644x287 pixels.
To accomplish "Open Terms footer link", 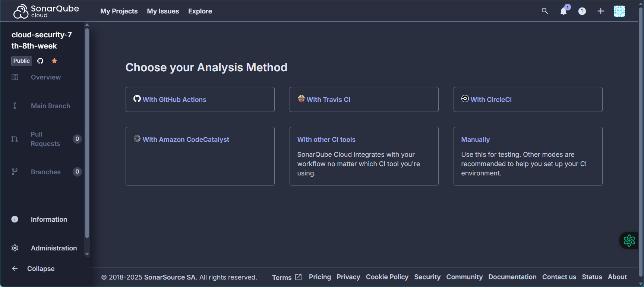I will point(282,277).
